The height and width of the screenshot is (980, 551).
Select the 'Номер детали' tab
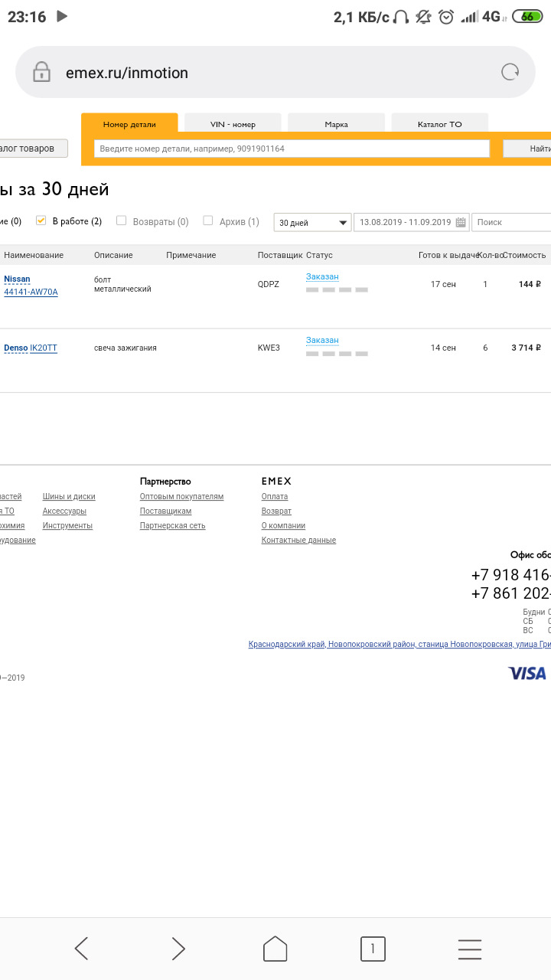tap(129, 124)
